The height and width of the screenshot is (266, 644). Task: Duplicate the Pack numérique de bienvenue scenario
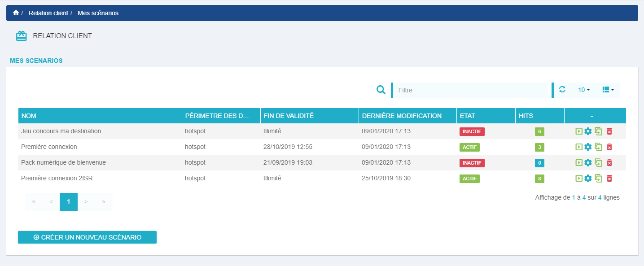(598, 162)
